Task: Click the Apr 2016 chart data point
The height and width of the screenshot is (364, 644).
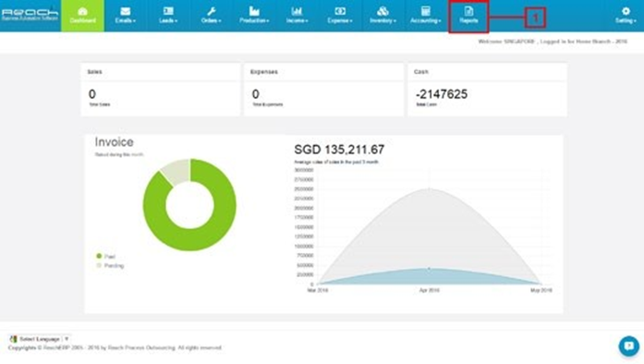Action: pyautogui.click(x=430, y=269)
